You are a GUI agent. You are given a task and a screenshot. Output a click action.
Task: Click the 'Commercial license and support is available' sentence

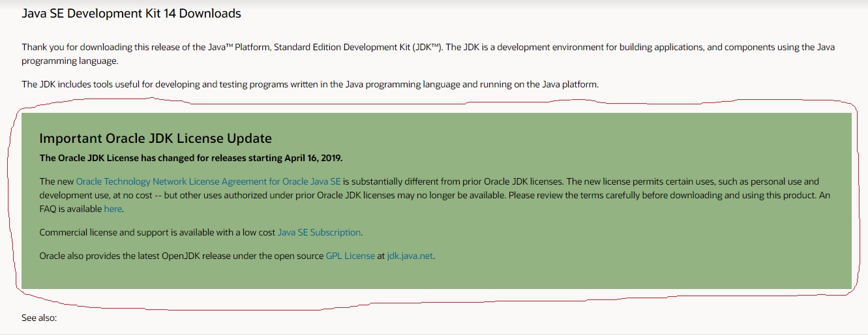(x=201, y=232)
